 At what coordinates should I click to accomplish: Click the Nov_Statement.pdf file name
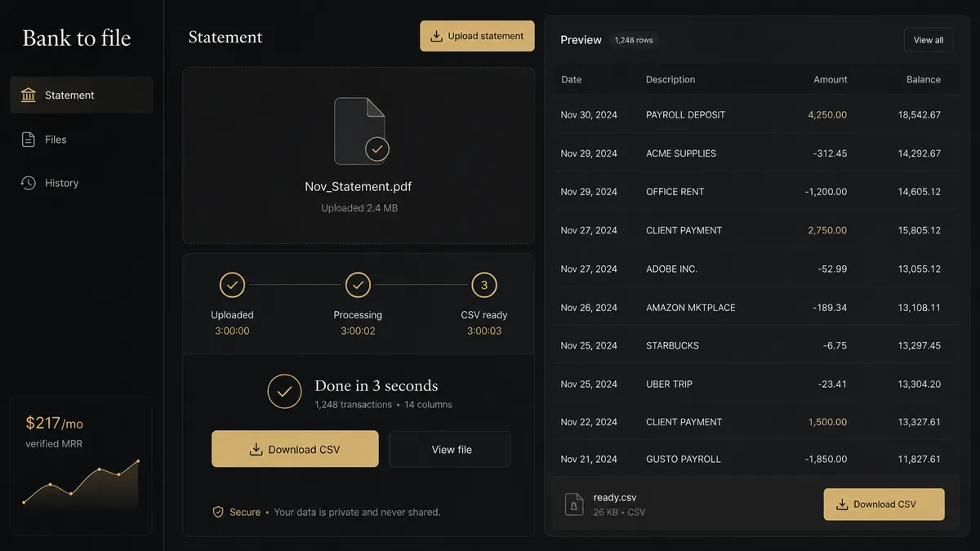[x=358, y=186]
